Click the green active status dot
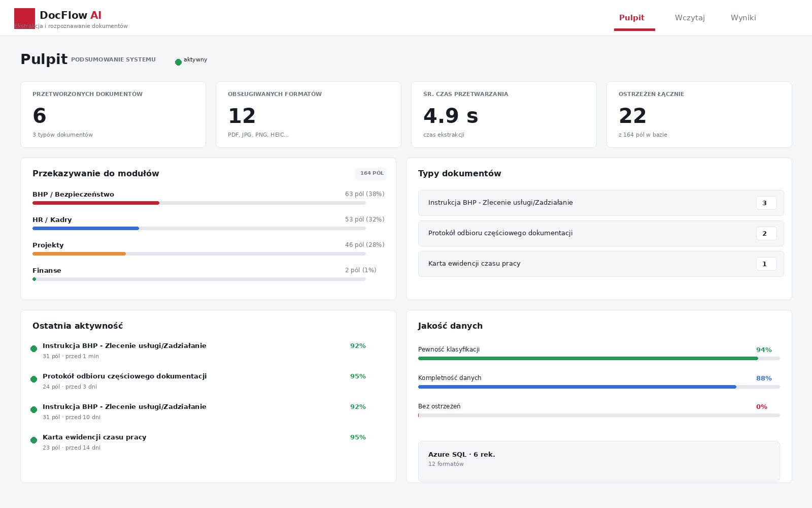Screen dimensions: 812x508 [178, 62]
